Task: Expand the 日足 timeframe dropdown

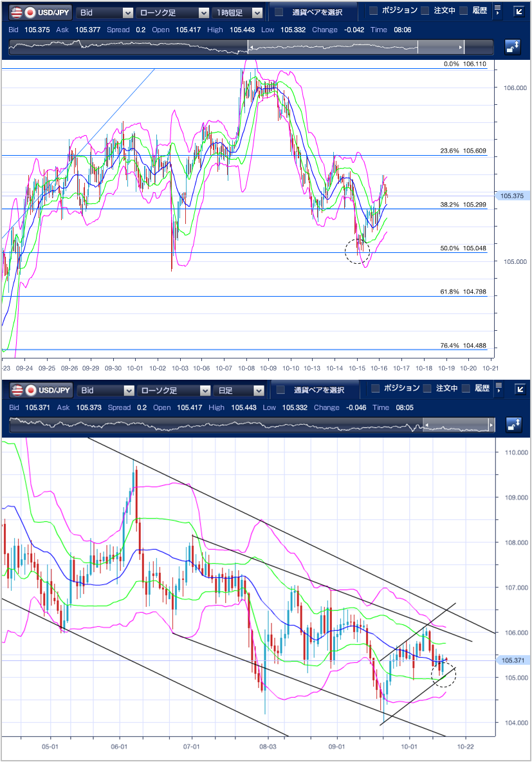Action: pyautogui.click(x=240, y=390)
